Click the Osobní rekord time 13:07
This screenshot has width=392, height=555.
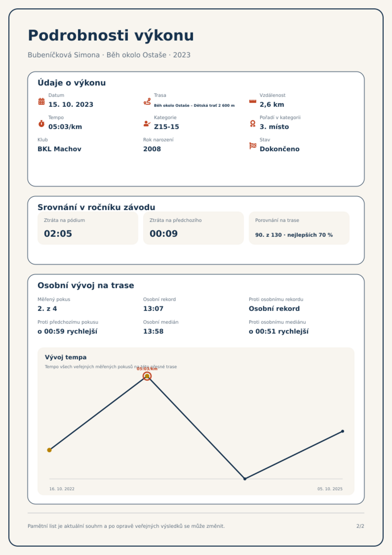[153, 309]
